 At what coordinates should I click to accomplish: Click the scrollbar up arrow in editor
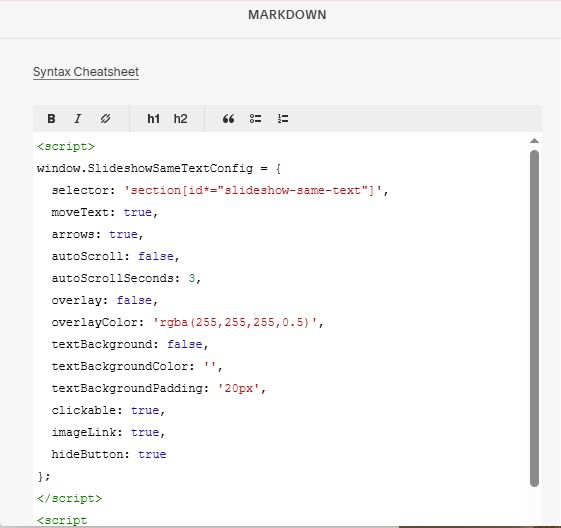pyautogui.click(x=535, y=141)
